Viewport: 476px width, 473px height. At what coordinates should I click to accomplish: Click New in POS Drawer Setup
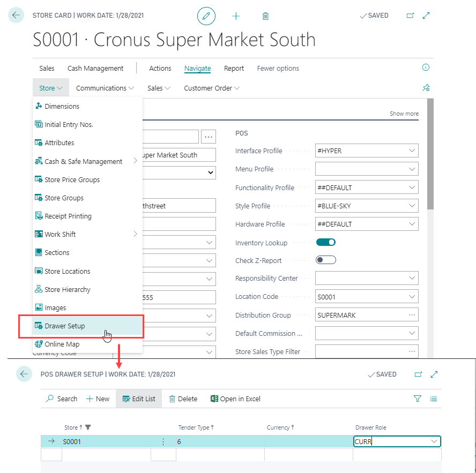tap(98, 399)
